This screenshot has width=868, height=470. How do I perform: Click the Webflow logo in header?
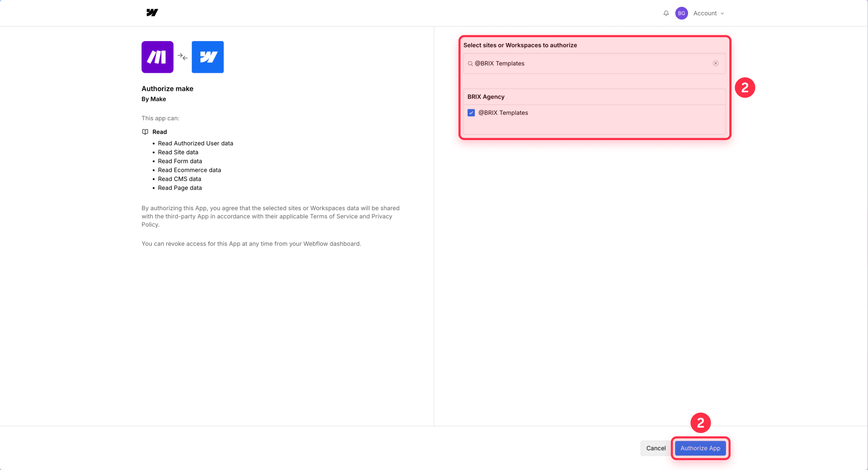click(x=152, y=13)
